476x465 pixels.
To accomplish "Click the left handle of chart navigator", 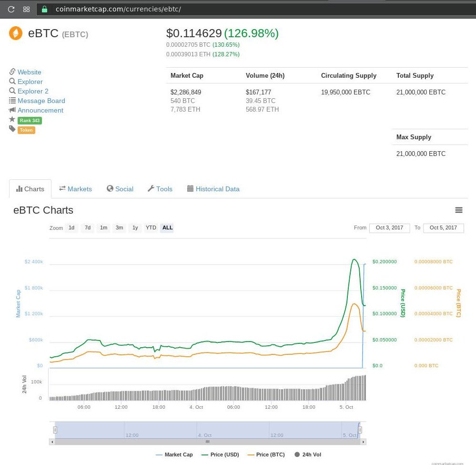I will (55, 430).
